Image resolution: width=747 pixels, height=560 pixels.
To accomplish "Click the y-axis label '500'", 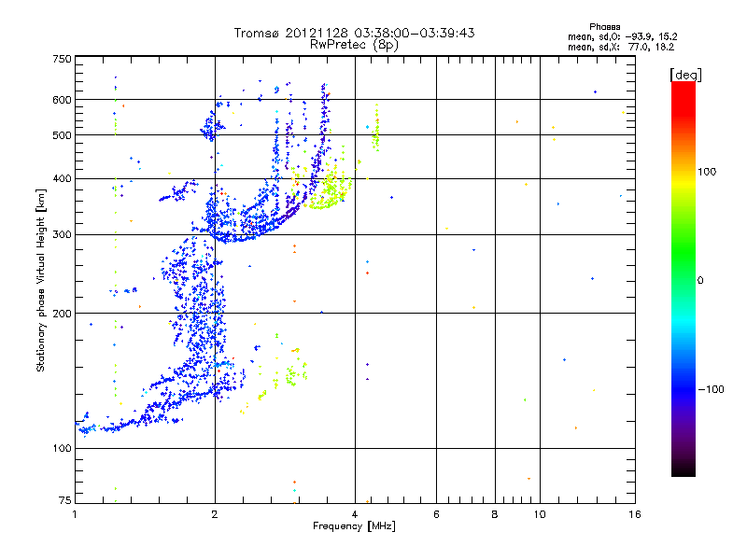I will click(62, 135).
